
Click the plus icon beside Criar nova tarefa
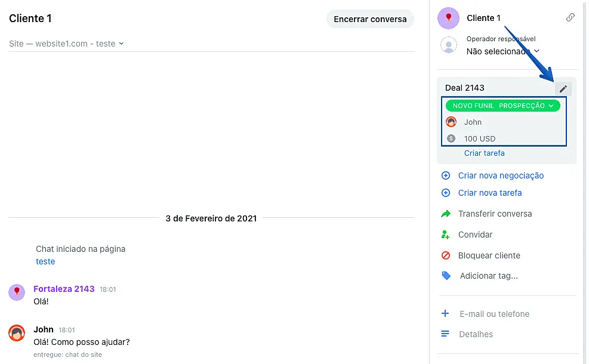coord(445,193)
